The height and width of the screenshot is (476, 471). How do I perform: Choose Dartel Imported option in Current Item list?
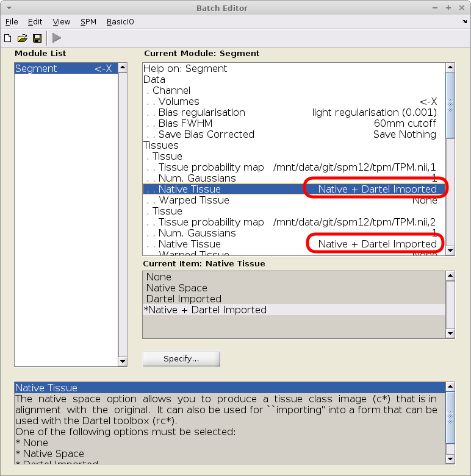pos(184,299)
